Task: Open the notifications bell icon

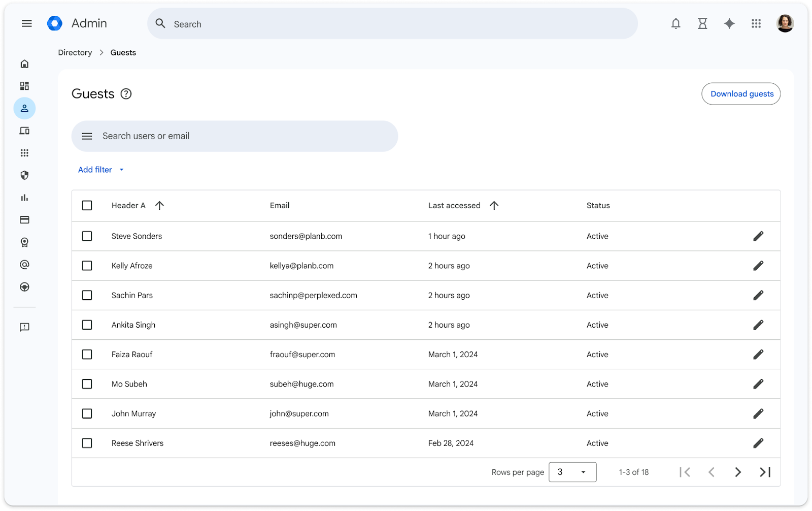Action: click(675, 23)
